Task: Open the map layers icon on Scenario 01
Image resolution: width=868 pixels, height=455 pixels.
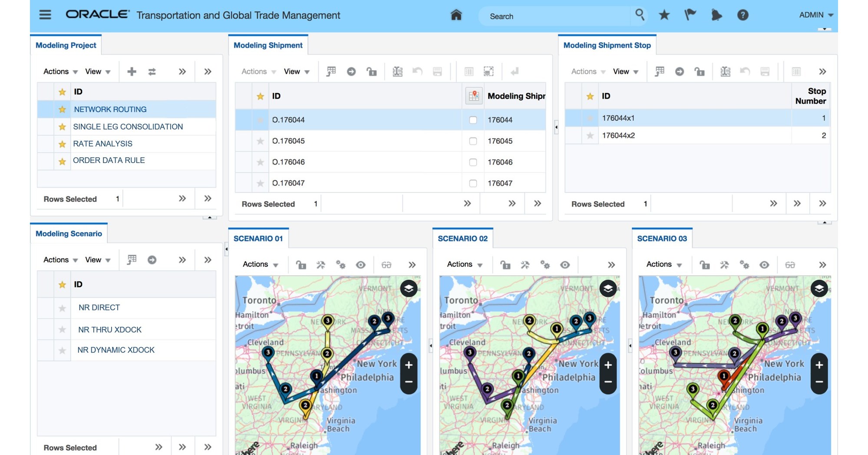Action: 408,288
